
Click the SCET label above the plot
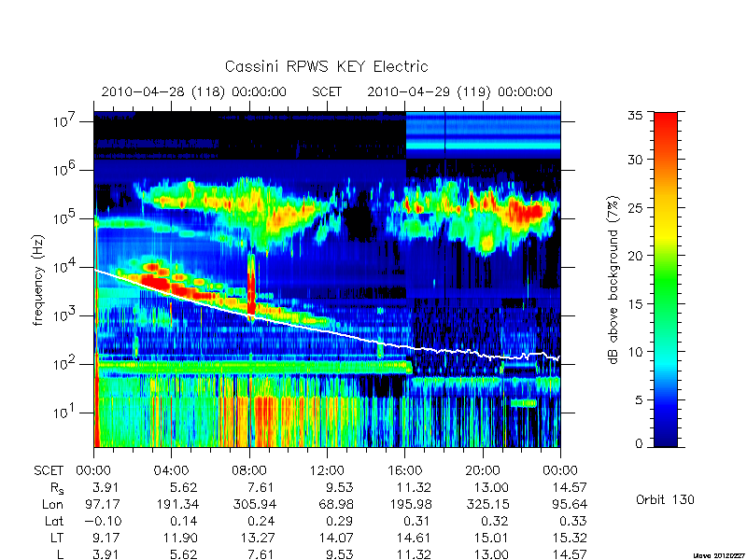pyautogui.click(x=327, y=91)
